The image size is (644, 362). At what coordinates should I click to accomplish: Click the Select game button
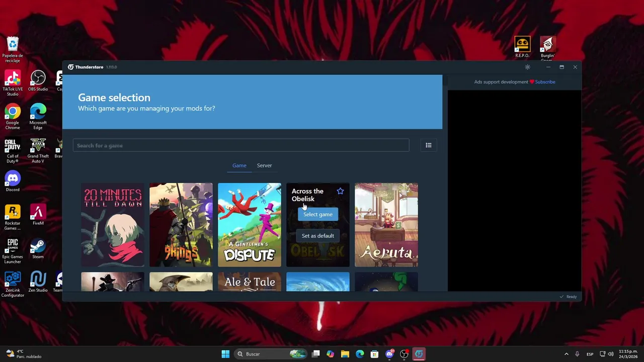pyautogui.click(x=318, y=214)
